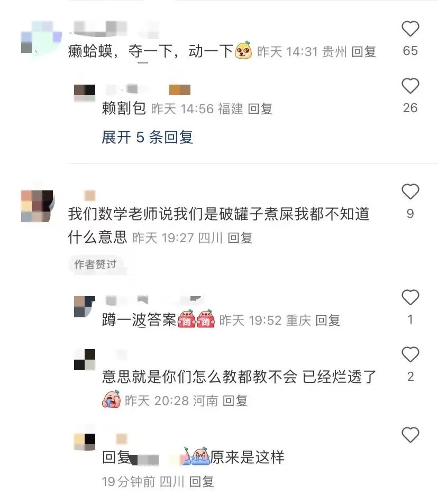Viewport: 438px width, 504px height.
Task: Like the 已经烂透了 reply with 2 likes
Action: (x=410, y=354)
